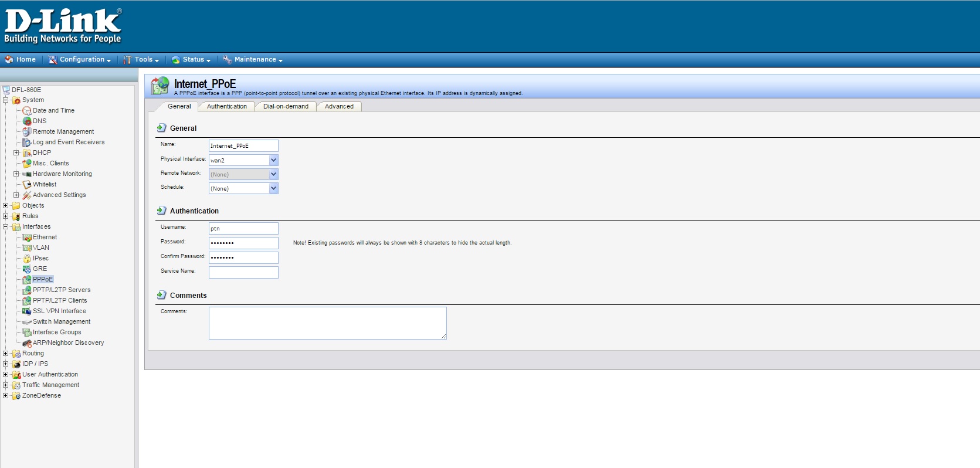Click the Username input field
980x468 pixels.
(x=243, y=228)
